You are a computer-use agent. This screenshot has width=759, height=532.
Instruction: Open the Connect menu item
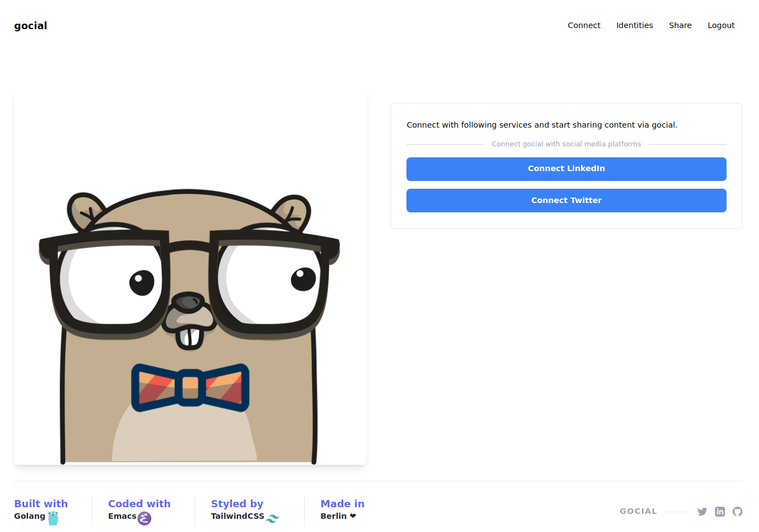[584, 25]
